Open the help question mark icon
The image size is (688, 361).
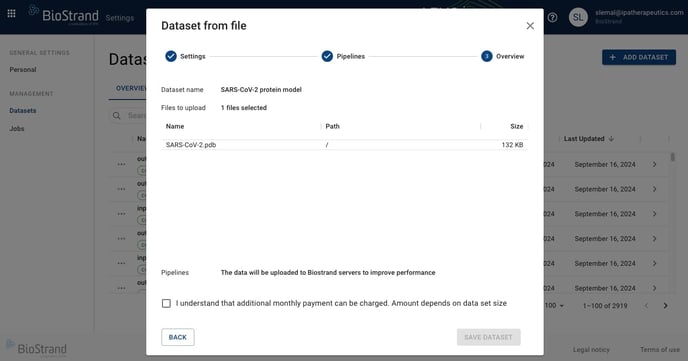(x=552, y=18)
